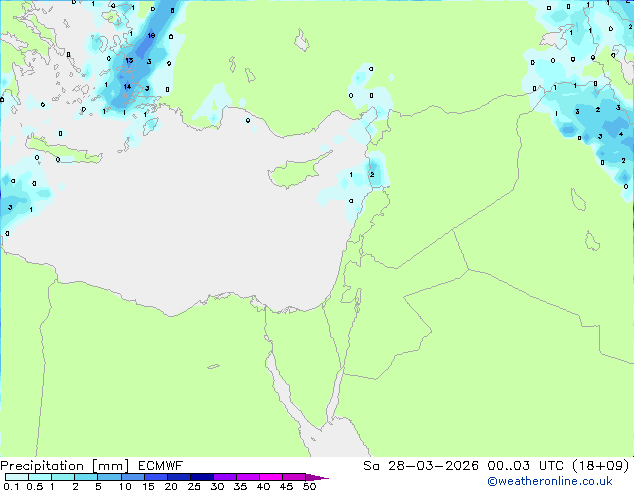Image resolution: width=634 pixels, height=490 pixels.
Task: Click the '45' legend scale label
Action: 286,486
